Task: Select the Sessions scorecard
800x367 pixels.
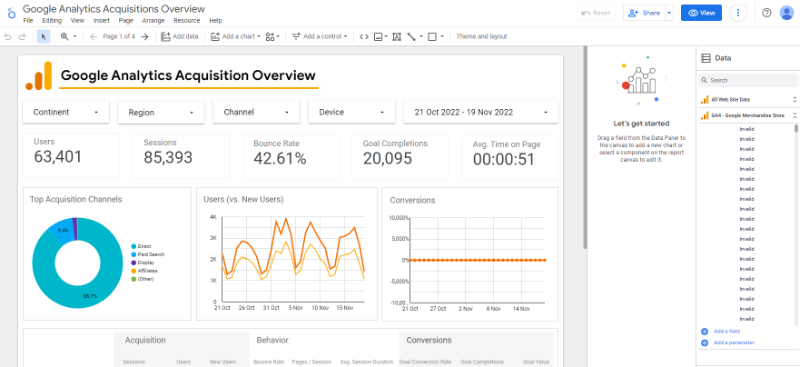Action: pyautogui.click(x=181, y=156)
